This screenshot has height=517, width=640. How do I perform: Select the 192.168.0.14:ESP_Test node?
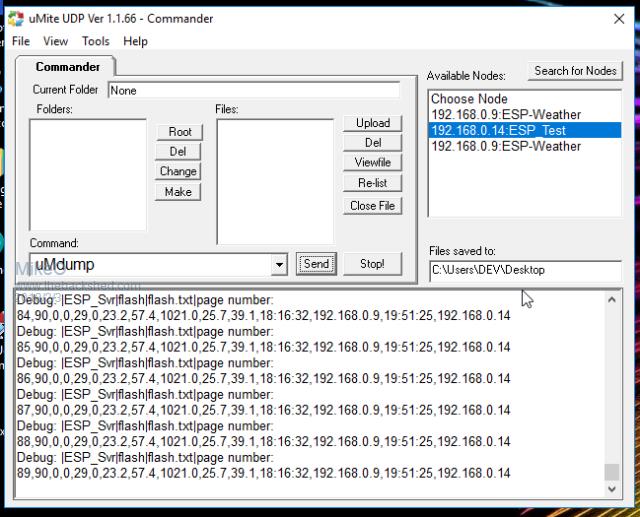coord(498,130)
